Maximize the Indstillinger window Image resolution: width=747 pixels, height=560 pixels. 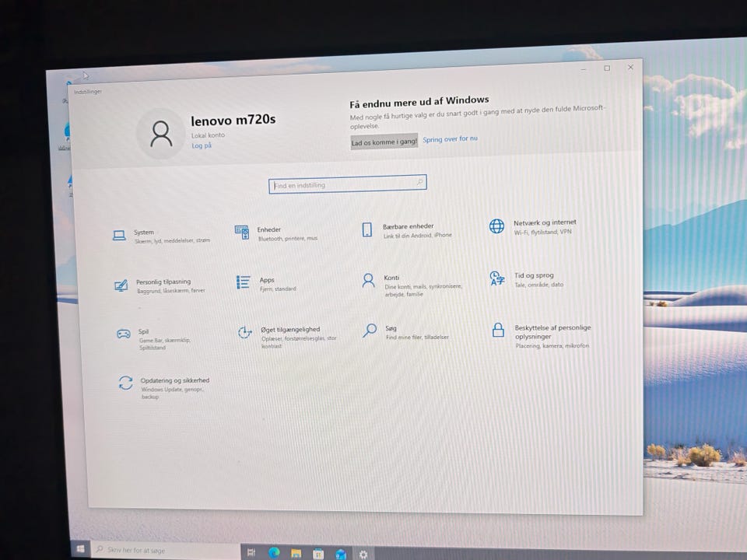click(607, 68)
